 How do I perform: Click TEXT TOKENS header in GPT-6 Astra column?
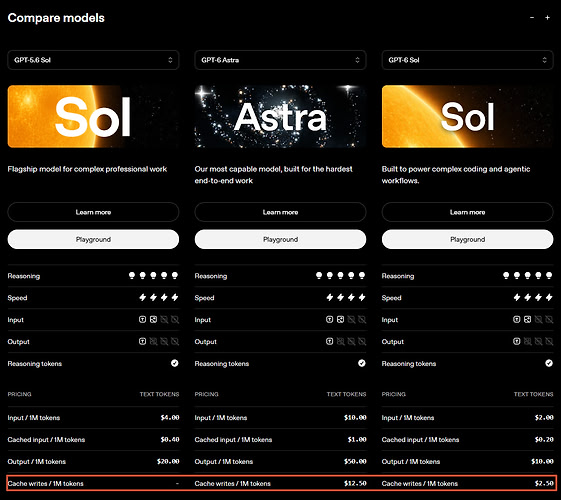tap(346, 394)
